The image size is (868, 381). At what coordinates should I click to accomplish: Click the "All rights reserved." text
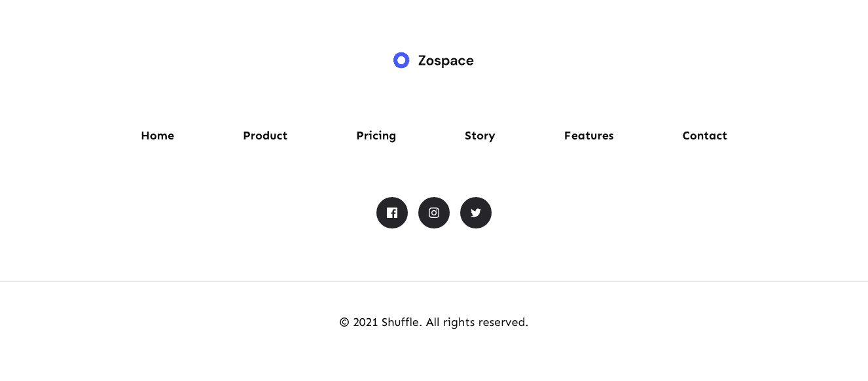[x=477, y=322]
